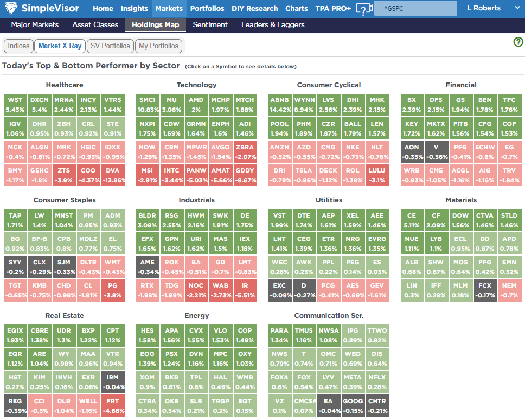The image size is (525, 420).
Task: Click the green help circle icon
Action: click(x=518, y=42)
